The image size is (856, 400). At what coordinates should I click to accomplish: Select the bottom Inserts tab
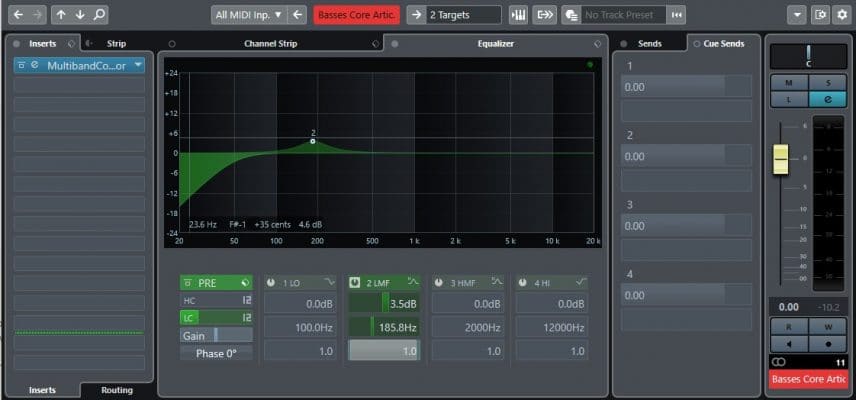point(42,390)
